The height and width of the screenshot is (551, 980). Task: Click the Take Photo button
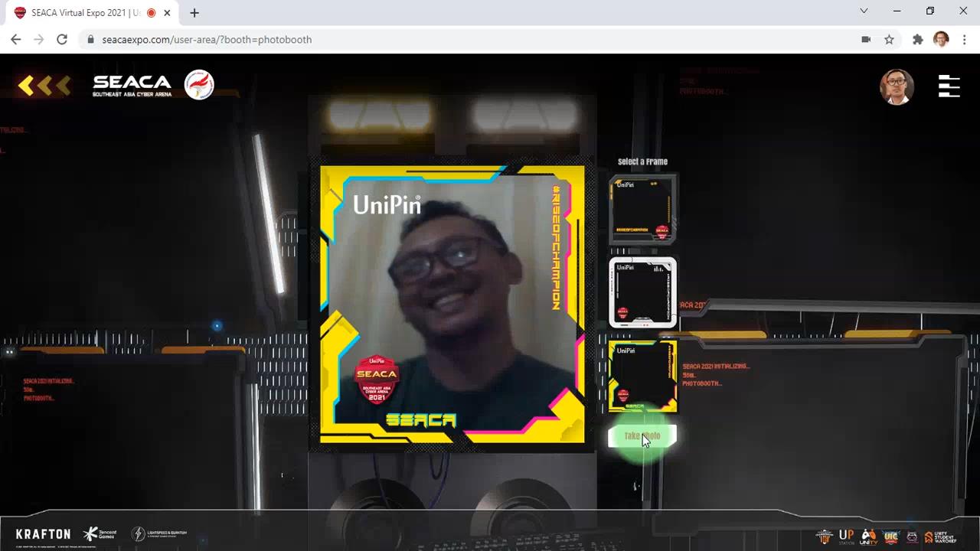(x=642, y=436)
